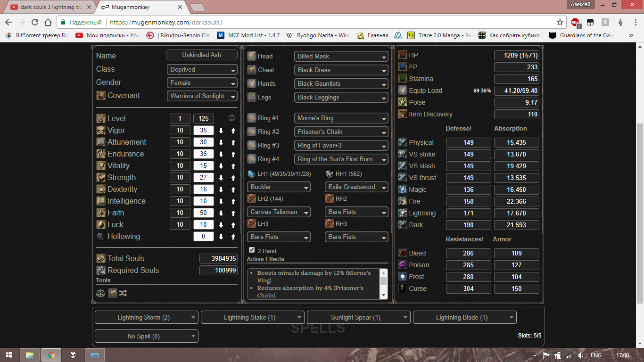Click the level reset circular arrows icon
Screen dimensions: 644x362
click(231, 118)
